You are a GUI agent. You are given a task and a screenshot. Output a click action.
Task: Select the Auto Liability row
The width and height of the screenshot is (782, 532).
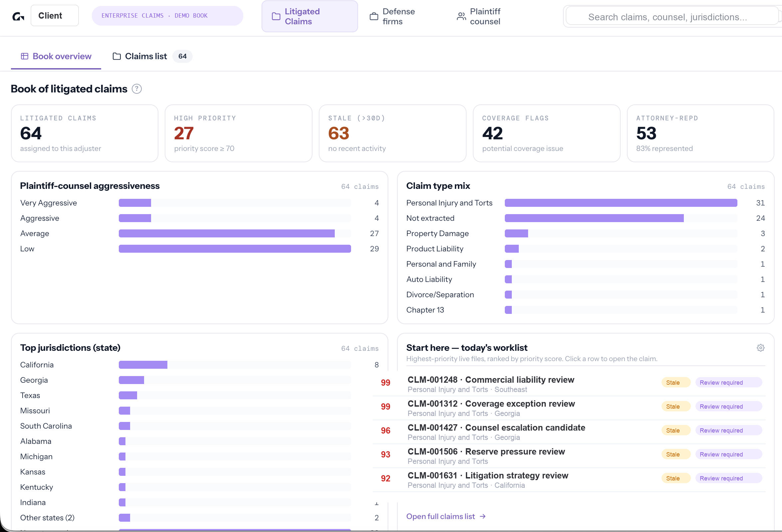585,279
